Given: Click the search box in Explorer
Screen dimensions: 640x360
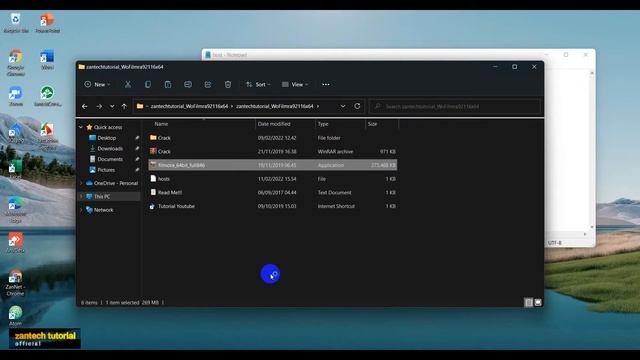Looking at the screenshot, I should tap(455, 107).
